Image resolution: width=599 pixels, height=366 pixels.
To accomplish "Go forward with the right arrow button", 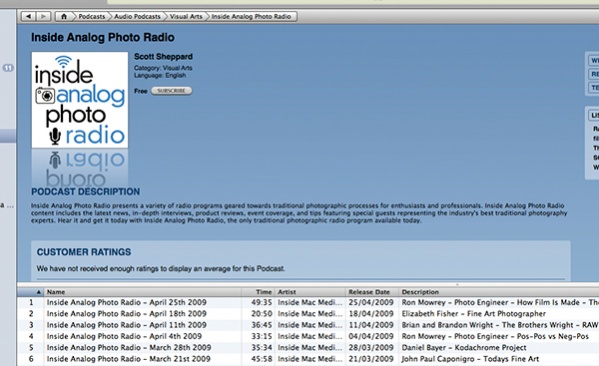I will coord(44,16).
